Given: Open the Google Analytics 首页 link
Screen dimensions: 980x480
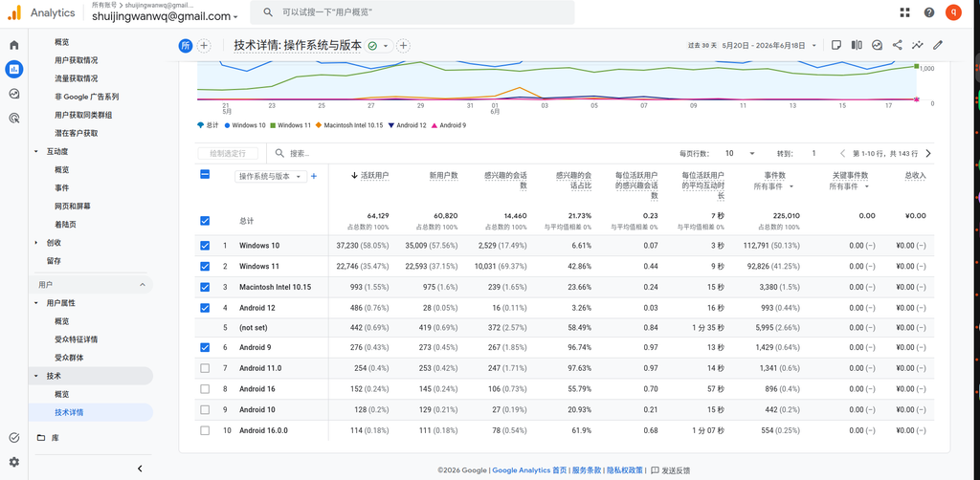Looking at the screenshot, I should click(529, 470).
